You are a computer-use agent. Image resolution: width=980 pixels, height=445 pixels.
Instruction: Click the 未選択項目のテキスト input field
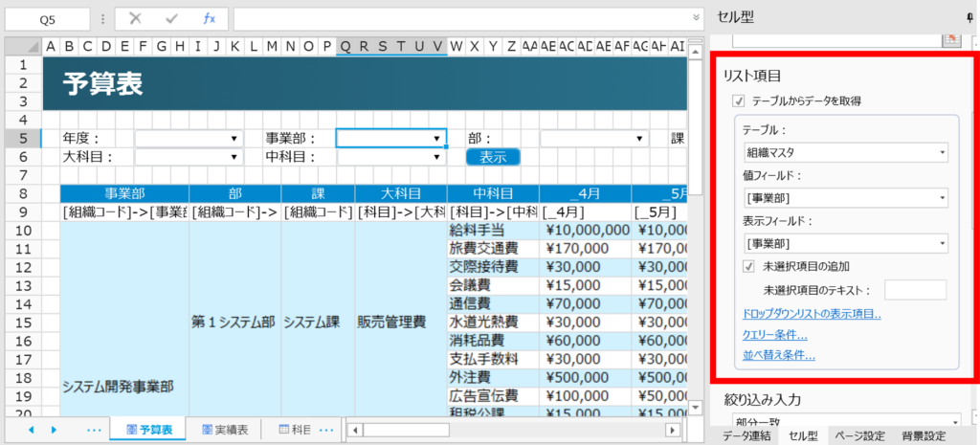point(915,289)
